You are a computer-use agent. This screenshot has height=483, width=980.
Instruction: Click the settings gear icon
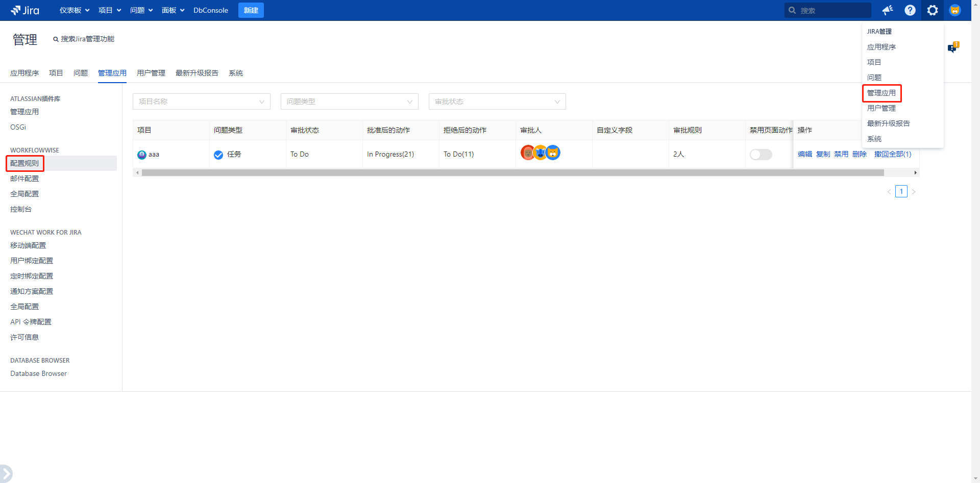click(x=932, y=10)
